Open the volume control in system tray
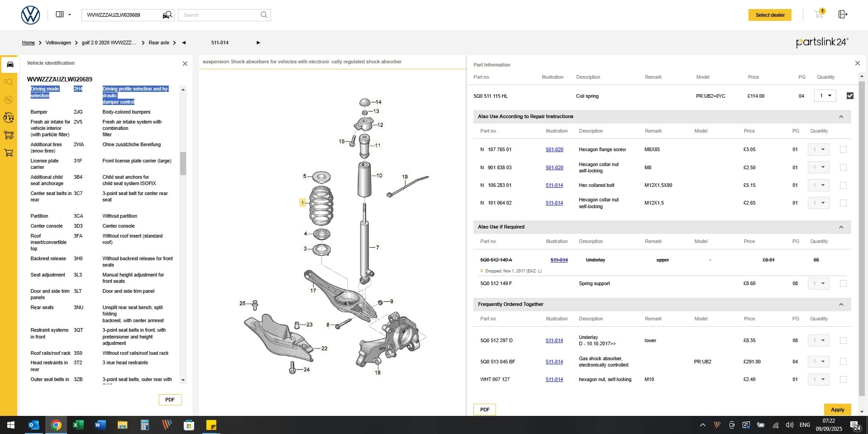The width and height of the screenshot is (868, 434). point(790,425)
